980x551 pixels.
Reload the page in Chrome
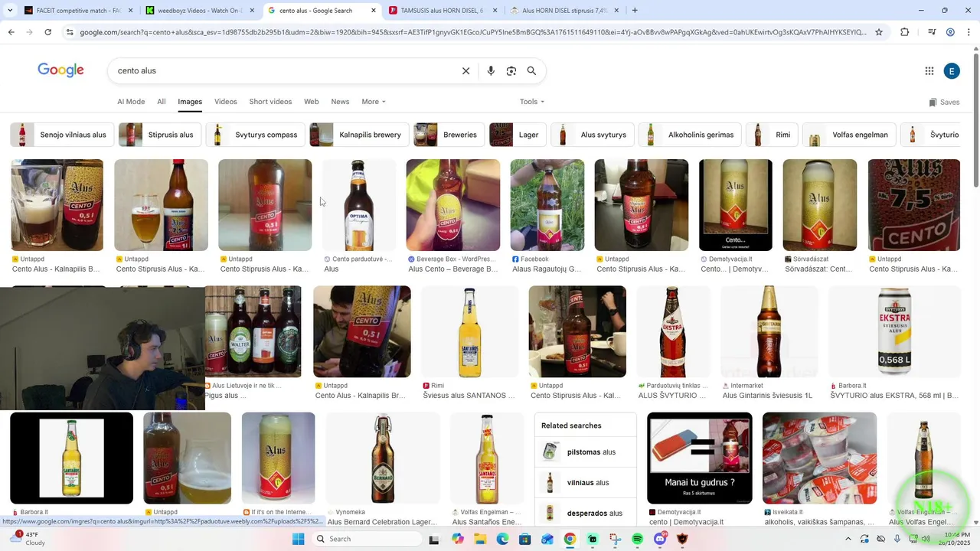[47, 32]
